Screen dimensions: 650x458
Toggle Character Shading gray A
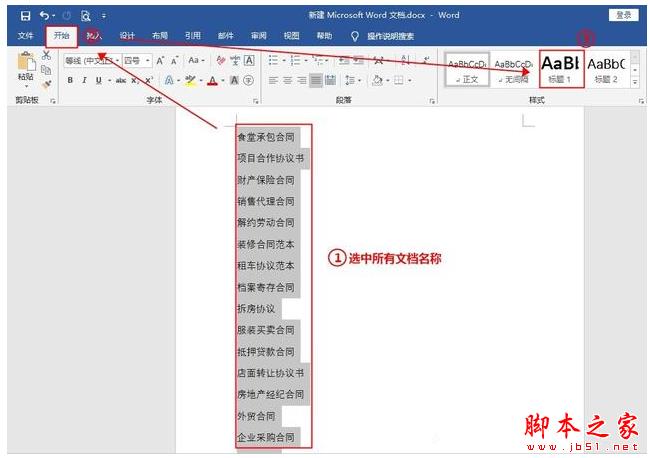(234, 80)
